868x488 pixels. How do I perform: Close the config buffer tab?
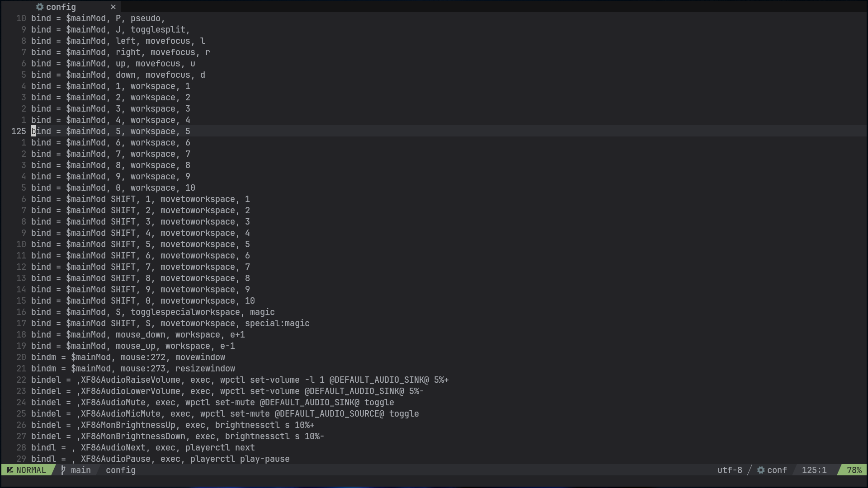(113, 7)
